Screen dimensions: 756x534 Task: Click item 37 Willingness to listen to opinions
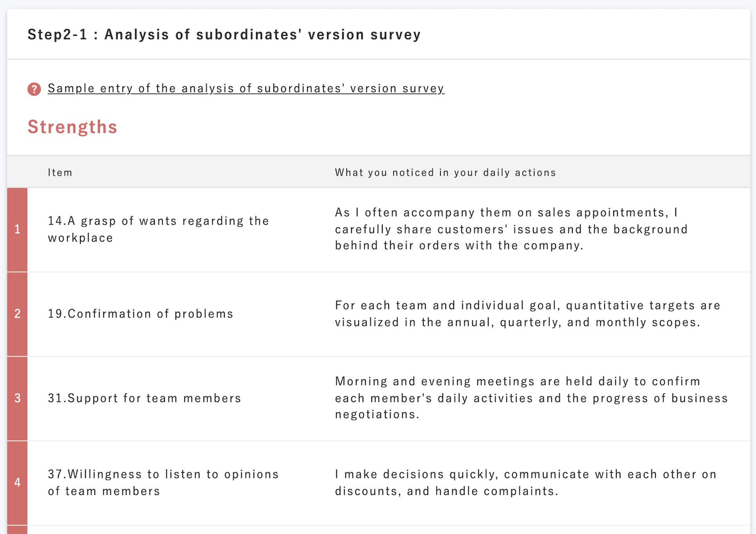tap(163, 482)
